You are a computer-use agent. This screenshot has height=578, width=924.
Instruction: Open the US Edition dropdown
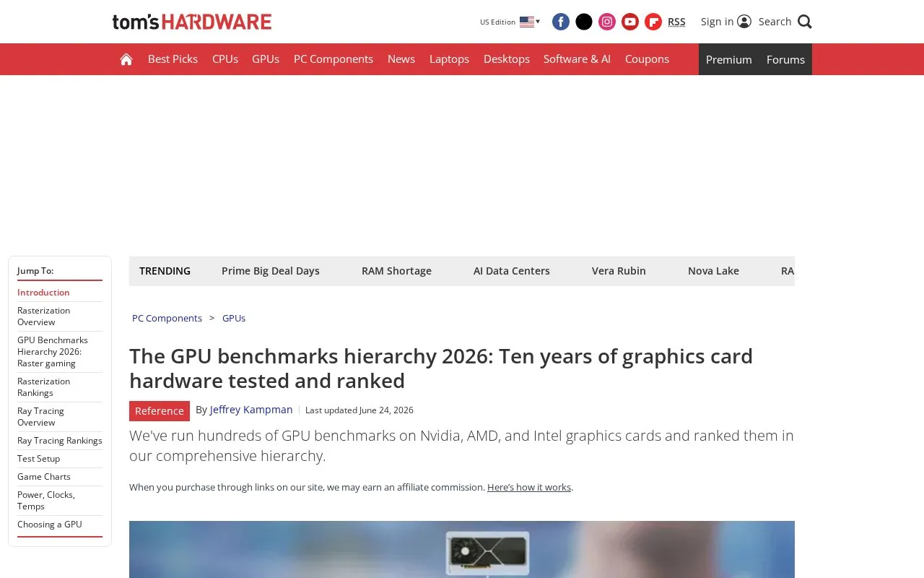510,22
